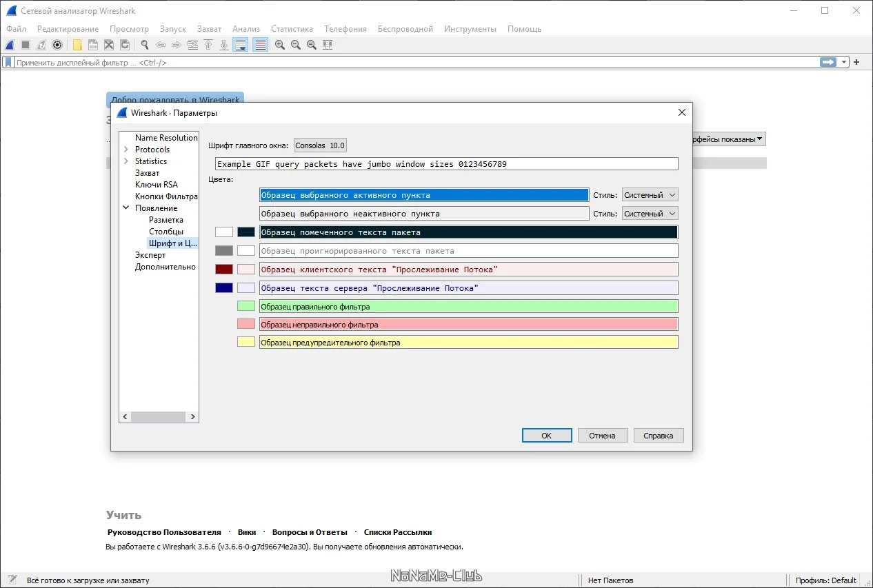The width and height of the screenshot is (873, 588).
Task: Go back in packet history
Action: 161,45
